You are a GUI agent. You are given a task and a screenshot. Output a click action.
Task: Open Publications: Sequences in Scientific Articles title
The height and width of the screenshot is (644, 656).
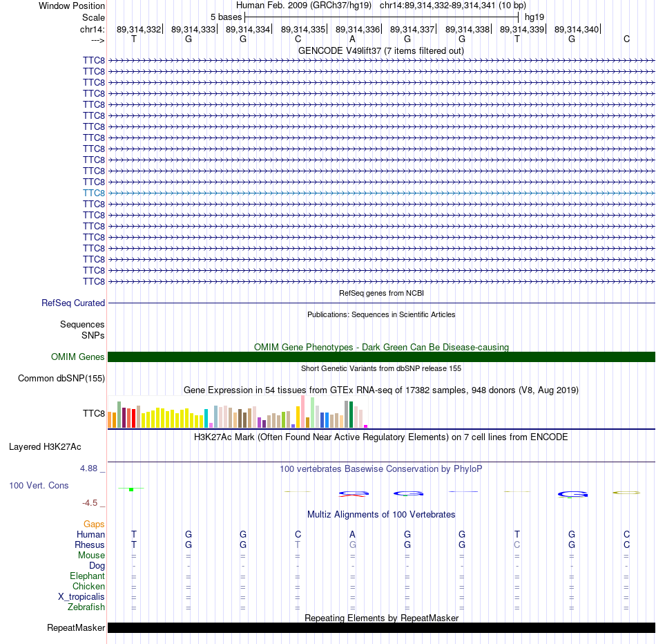381,314
